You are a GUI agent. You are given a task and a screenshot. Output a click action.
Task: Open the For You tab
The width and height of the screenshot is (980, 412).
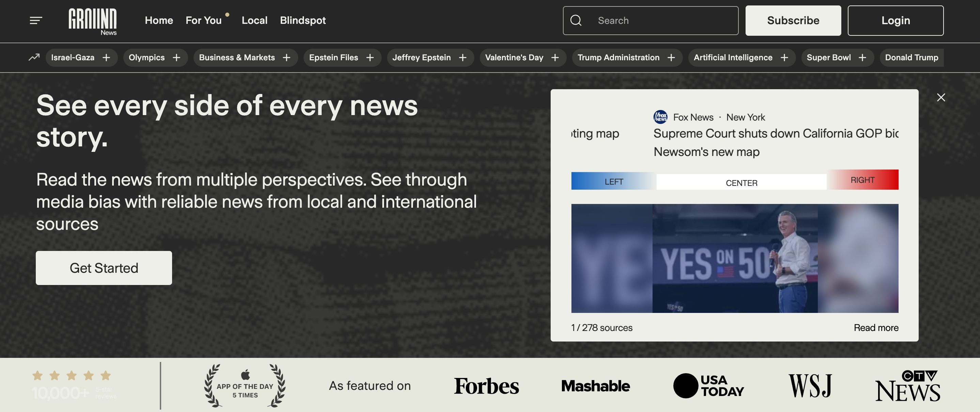click(203, 20)
